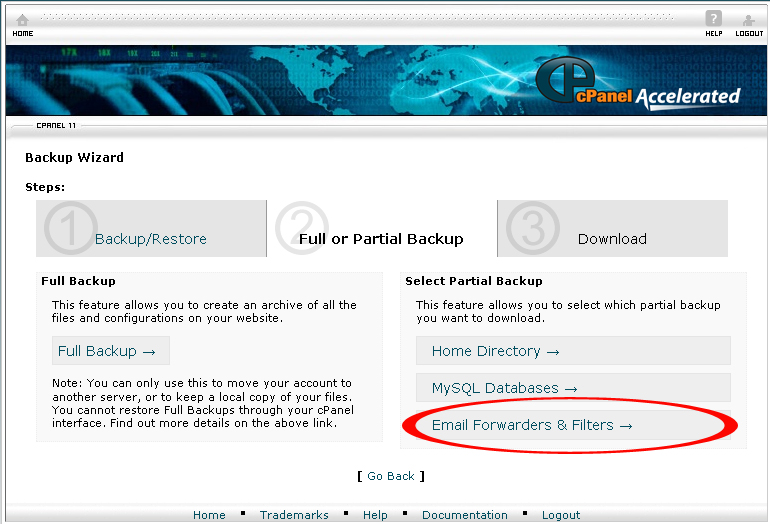Click the cPanel Accelerated logo banner
The image size is (770, 524).
[637, 82]
